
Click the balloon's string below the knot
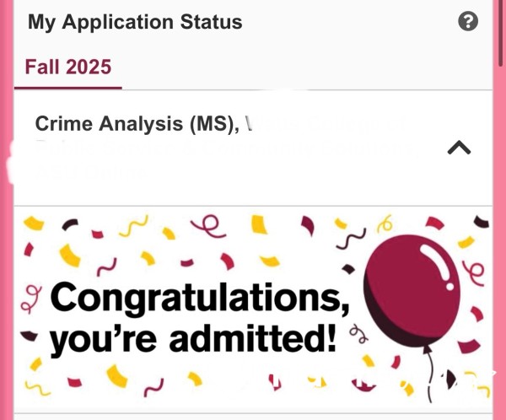430,376
